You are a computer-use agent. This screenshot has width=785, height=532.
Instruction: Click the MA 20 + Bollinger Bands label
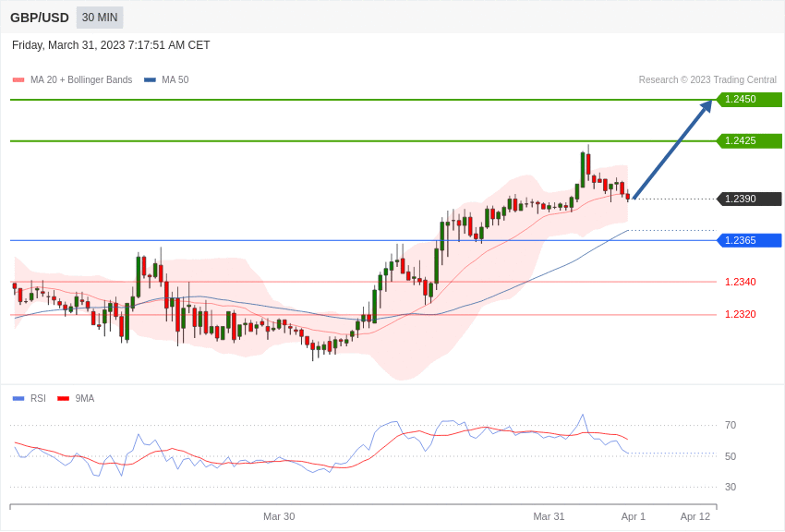pos(81,80)
